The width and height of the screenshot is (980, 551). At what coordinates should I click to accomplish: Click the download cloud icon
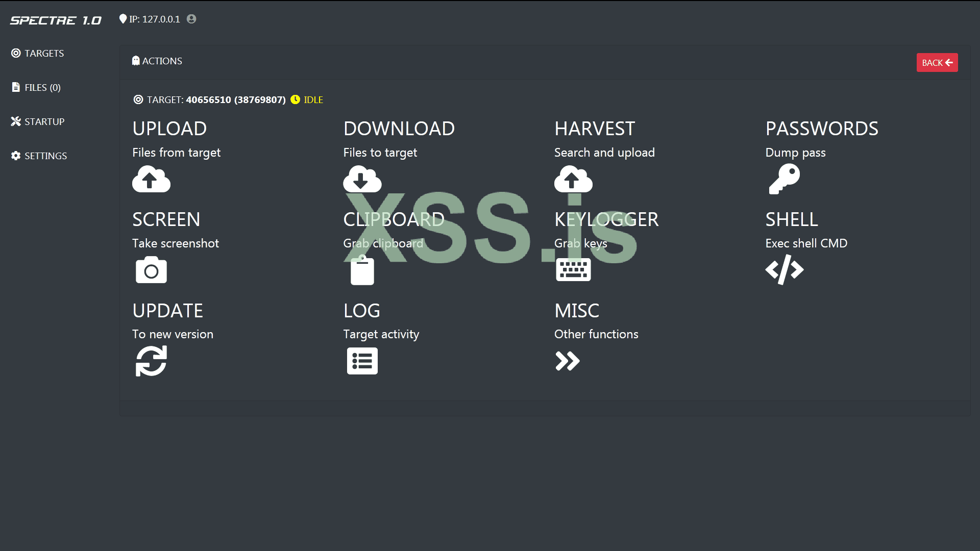(362, 179)
